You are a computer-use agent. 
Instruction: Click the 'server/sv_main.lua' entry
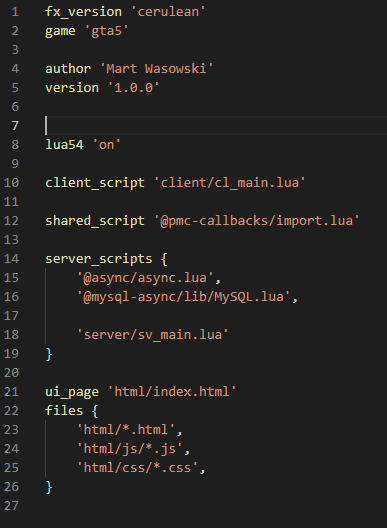tap(153, 335)
